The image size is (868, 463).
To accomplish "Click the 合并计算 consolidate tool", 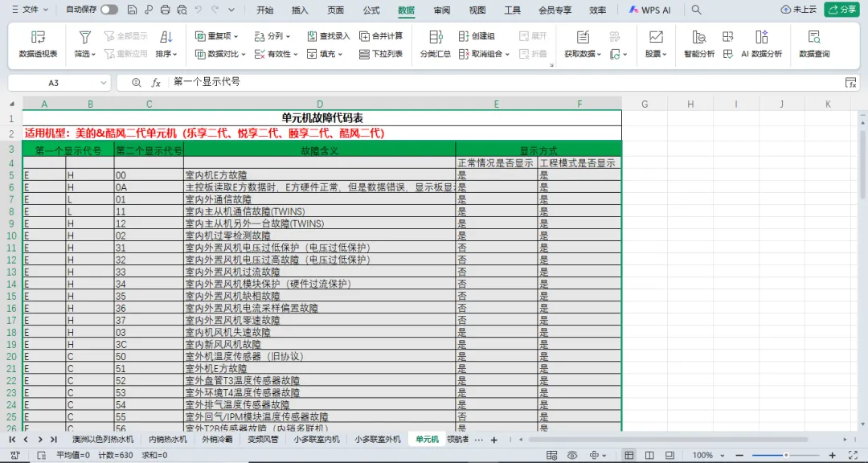I will click(x=381, y=36).
